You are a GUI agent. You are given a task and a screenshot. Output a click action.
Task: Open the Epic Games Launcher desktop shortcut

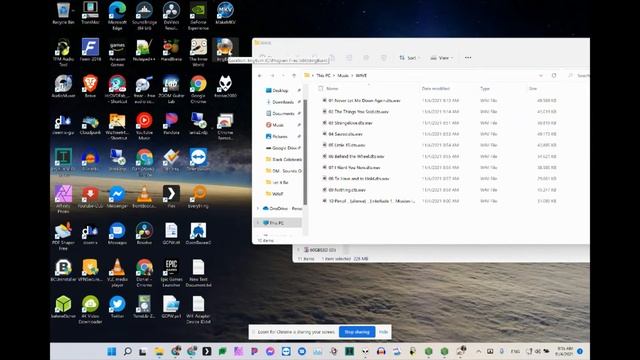(171, 273)
